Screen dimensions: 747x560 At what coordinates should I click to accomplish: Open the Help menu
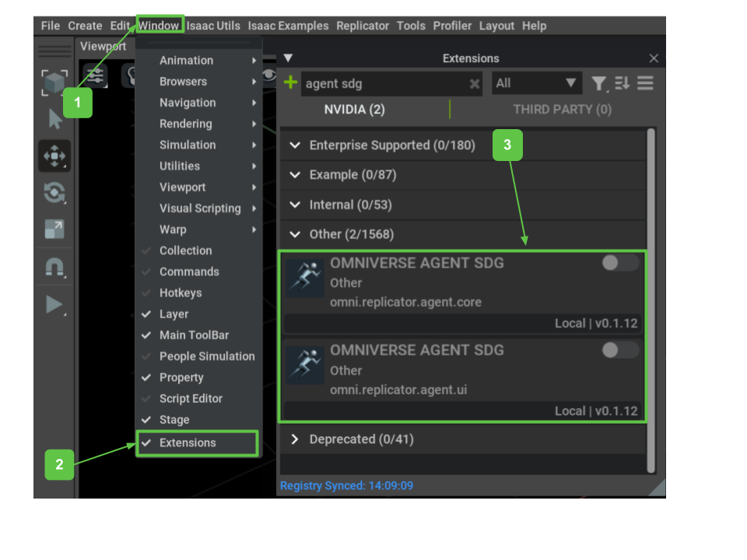pos(534,26)
